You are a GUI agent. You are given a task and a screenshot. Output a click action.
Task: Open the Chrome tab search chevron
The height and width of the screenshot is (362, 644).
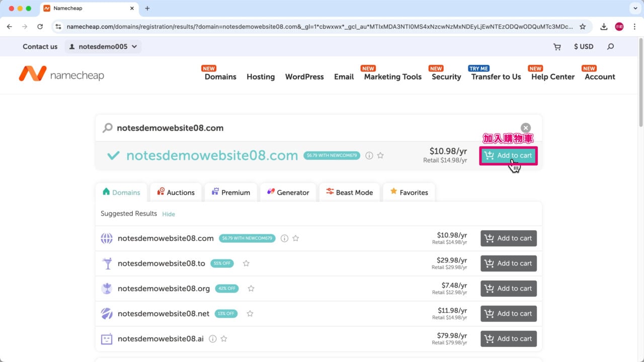pos(633,9)
